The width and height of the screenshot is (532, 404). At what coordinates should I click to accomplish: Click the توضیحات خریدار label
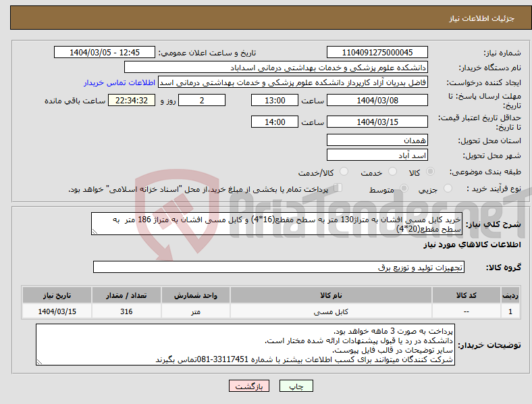pos(489,345)
